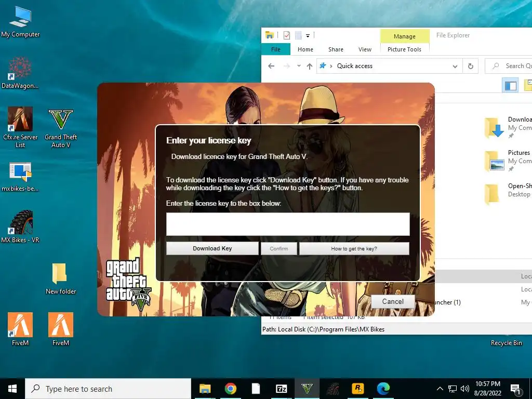Open the Windows Start menu
532x399 pixels.
click(x=12, y=389)
